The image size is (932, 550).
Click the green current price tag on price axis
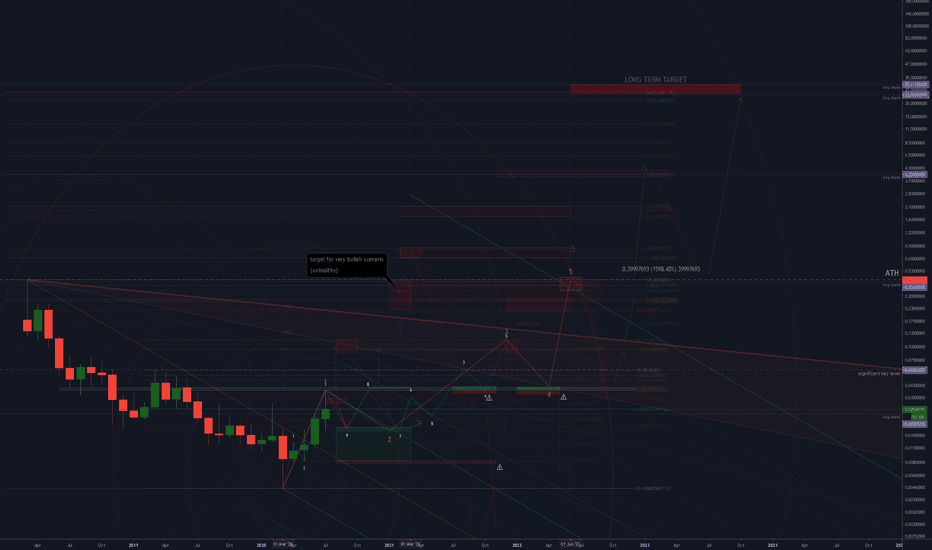point(914,410)
